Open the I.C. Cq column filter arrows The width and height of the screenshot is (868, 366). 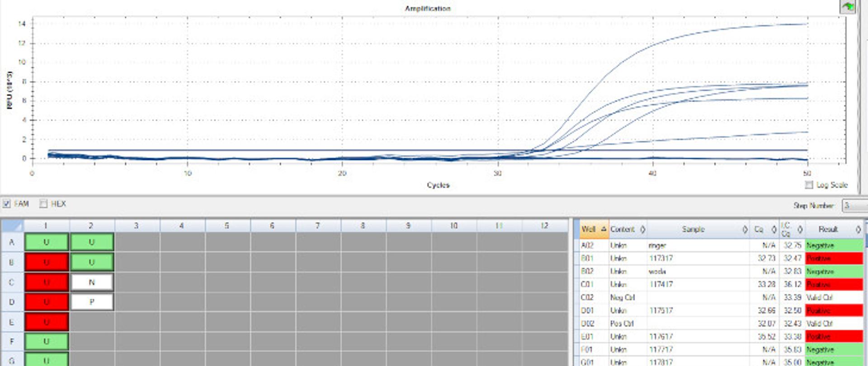point(800,230)
